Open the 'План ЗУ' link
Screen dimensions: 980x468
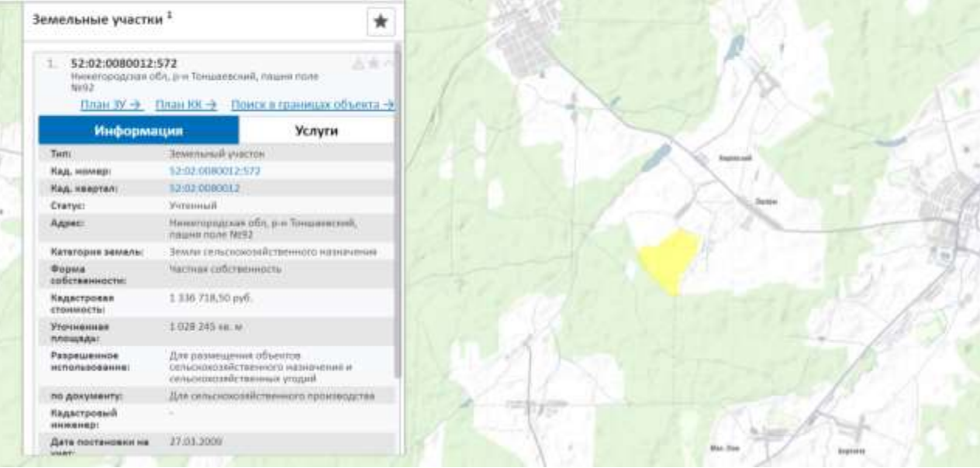[112, 105]
